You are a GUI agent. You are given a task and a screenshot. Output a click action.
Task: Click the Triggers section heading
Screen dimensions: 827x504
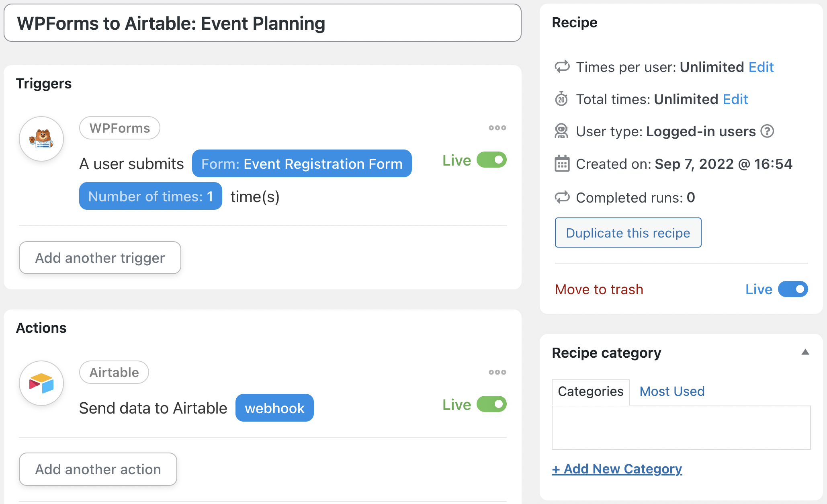(x=44, y=84)
